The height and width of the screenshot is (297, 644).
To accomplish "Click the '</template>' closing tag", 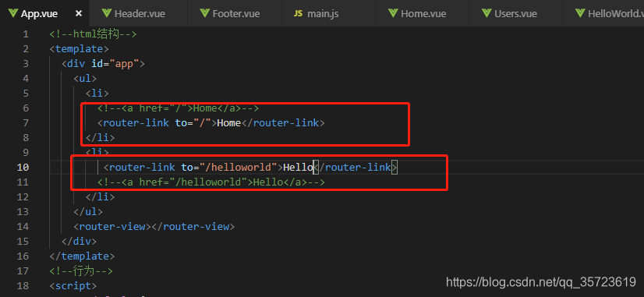I will 82,256.
